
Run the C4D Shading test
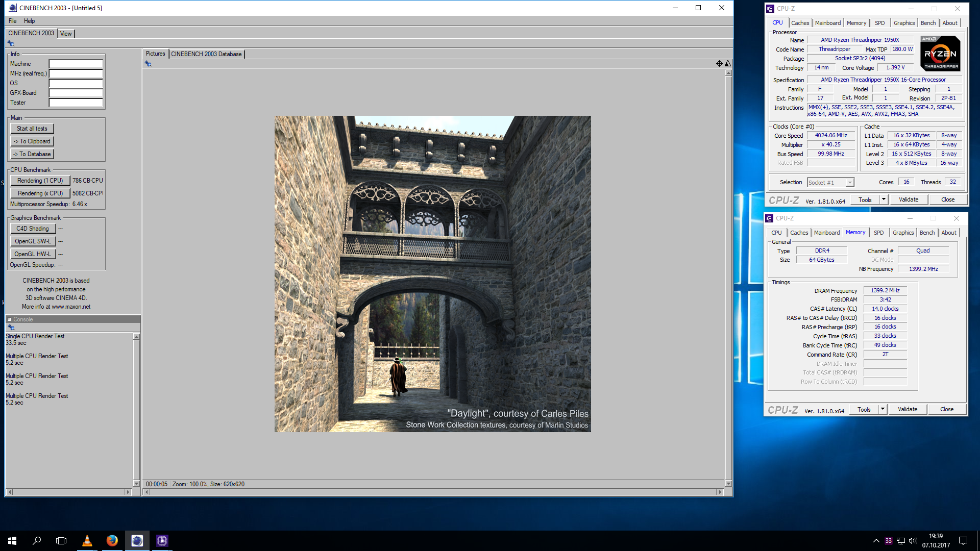pos(33,229)
